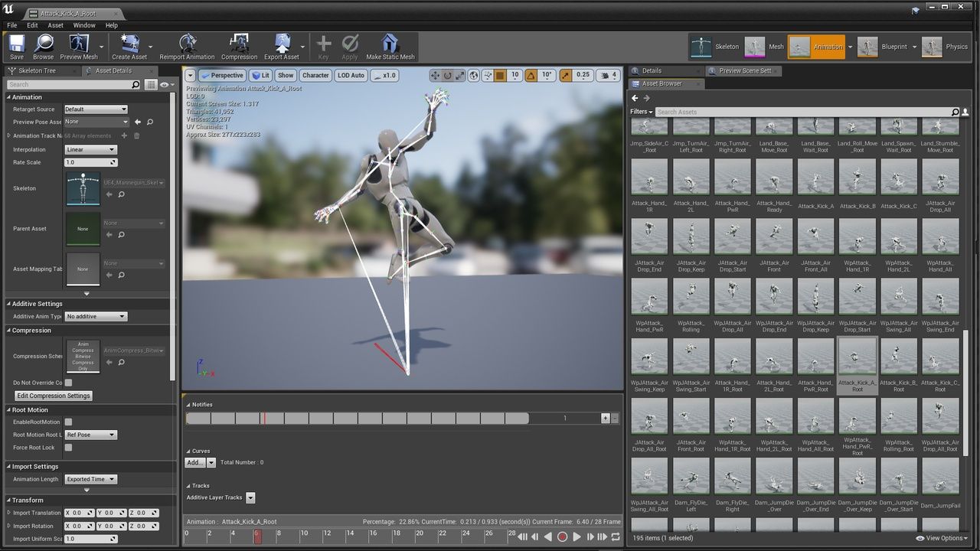Open the Interpolation Linear dropdown
980x551 pixels.
pyautogui.click(x=90, y=149)
